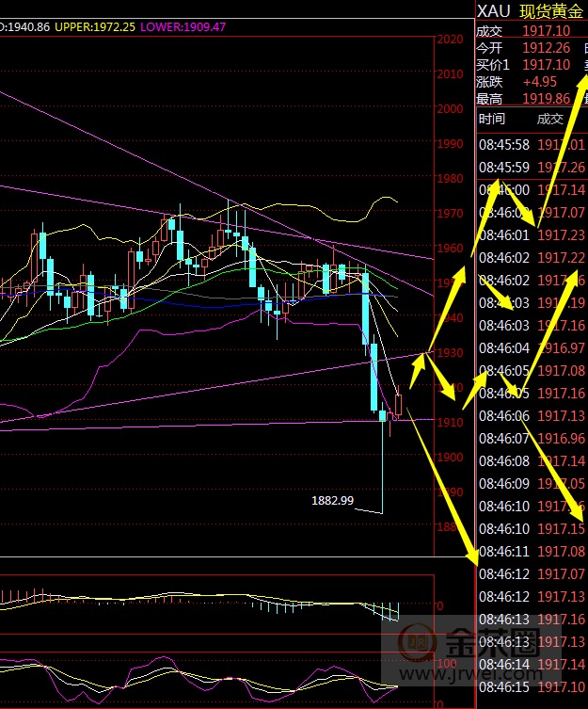Select the tick row at 08:45:58
Image resolution: width=588 pixels, height=709 pixels.
(x=532, y=144)
